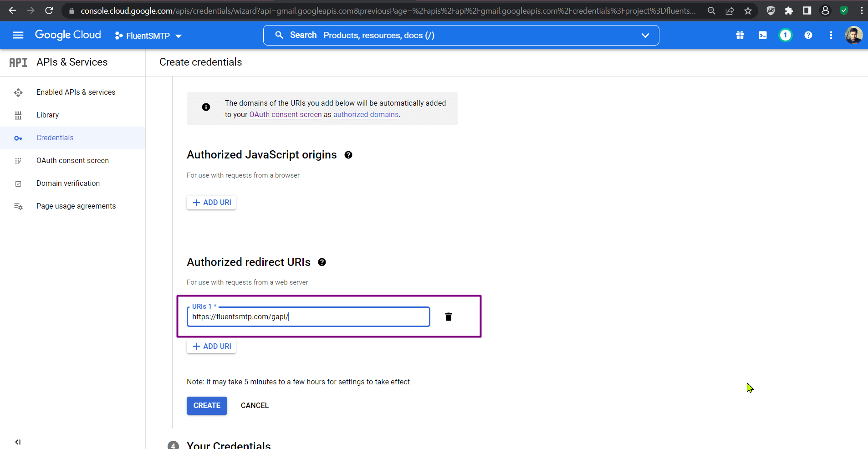Follow the authorized domains link
Screen dimensions: 868x449
tap(366, 115)
